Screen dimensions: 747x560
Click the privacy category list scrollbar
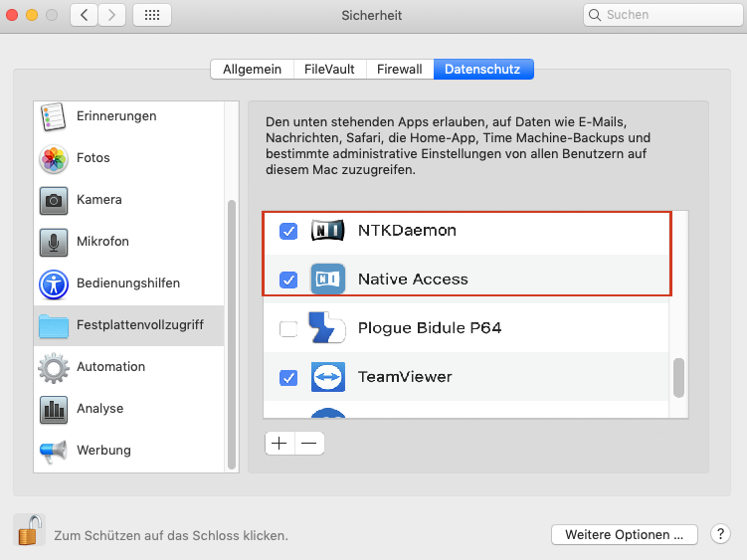[x=232, y=334]
